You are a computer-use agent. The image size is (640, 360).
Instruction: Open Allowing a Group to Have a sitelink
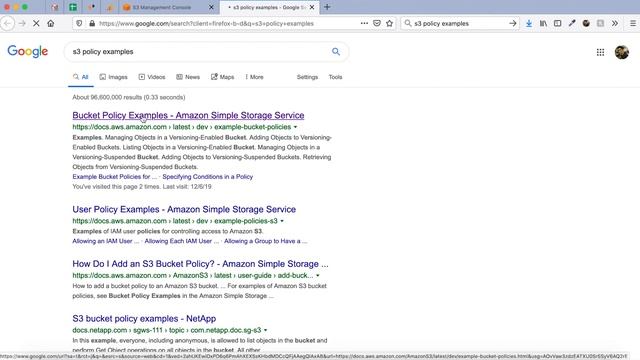point(266,241)
